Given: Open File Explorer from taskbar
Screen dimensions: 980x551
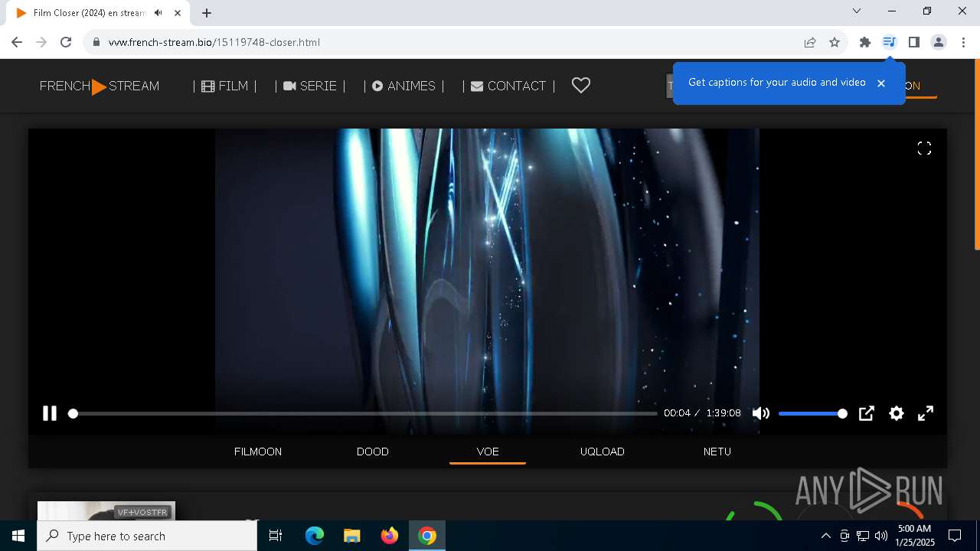Looking at the screenshot, I should point(351,536).
